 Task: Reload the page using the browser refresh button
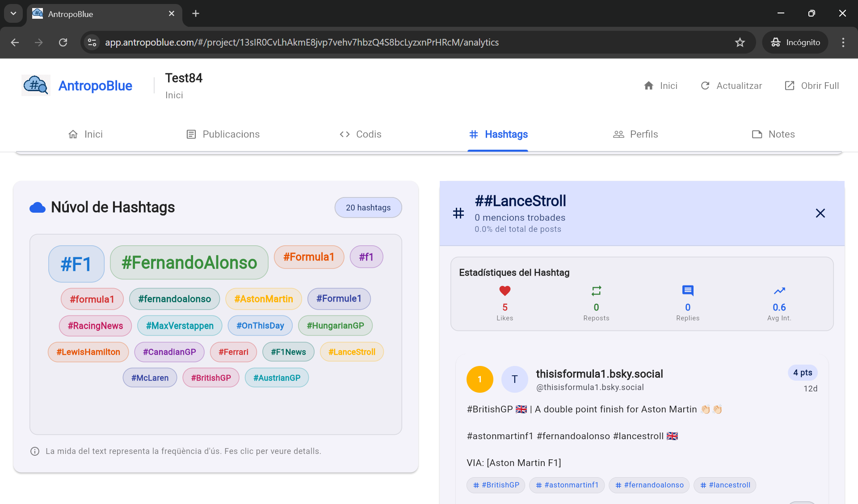tap(63, 42)
